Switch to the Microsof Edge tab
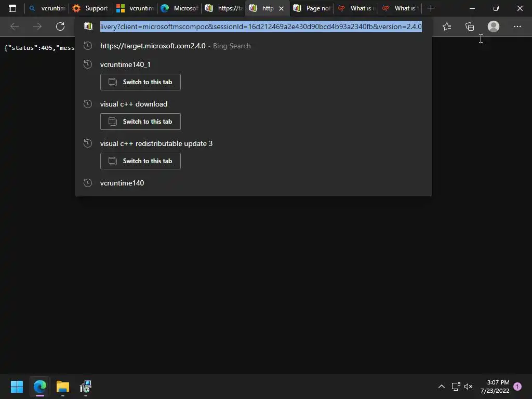532x399 pixels. (179, 8)
